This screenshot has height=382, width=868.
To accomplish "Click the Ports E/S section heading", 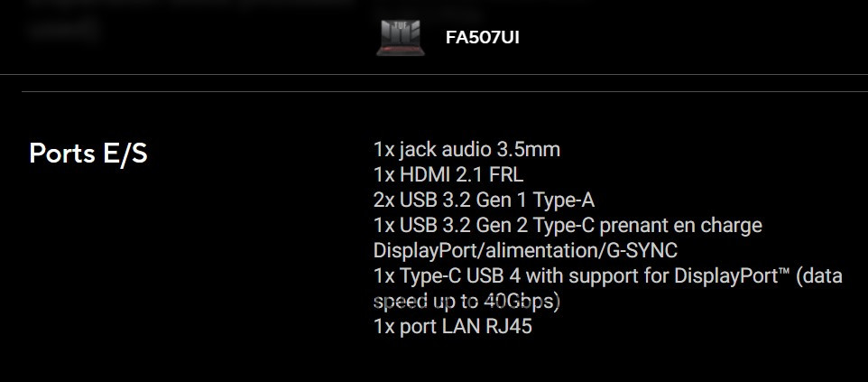I will click(88, 154).
